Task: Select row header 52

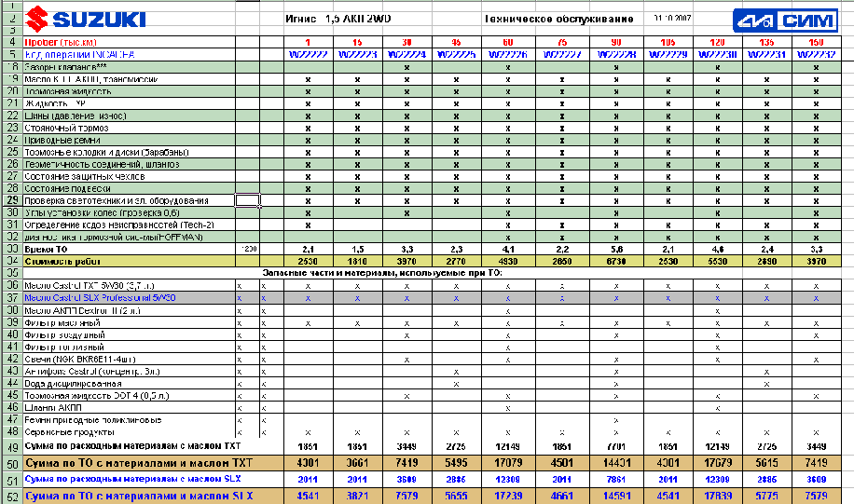Action: pyautogui.click(x=11, y=497)
